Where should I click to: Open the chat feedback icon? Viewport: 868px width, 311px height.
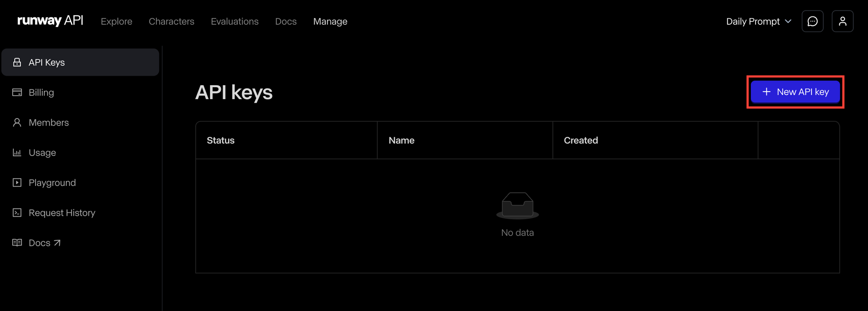point(812,21)
